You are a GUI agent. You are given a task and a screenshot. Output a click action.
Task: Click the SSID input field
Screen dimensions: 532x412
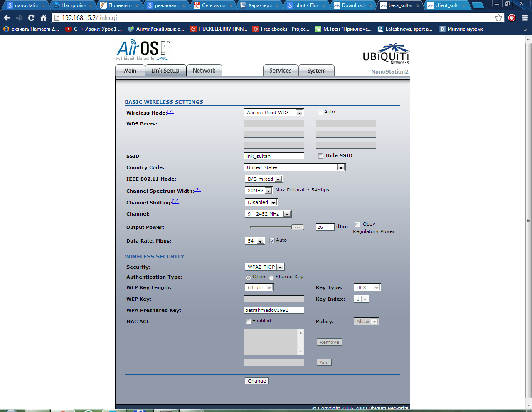click(274, 156)
